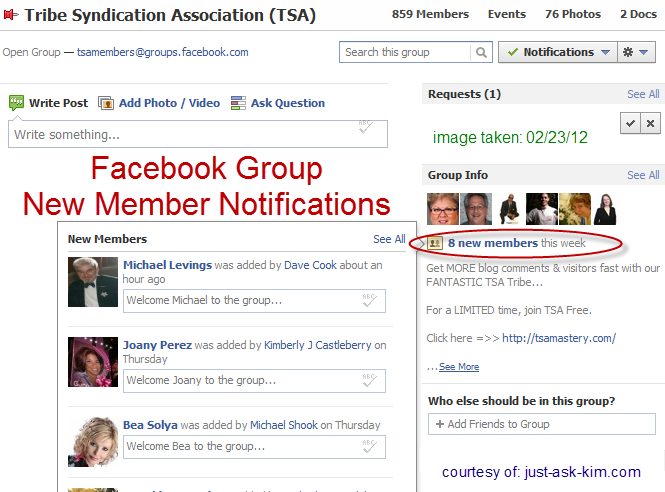The image size is (665, 492).
Task: Click spell-check icon in Welcome Joany field
Action: click(369, 380)
